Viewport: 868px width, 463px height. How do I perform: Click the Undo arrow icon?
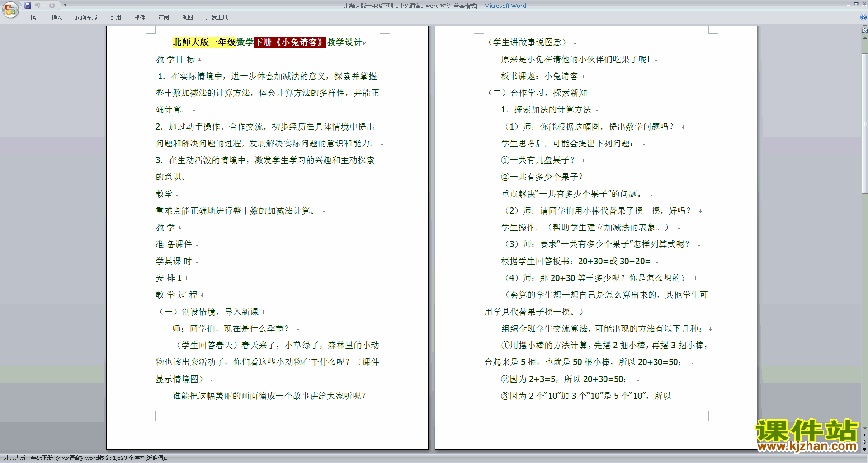pos(37,5)
